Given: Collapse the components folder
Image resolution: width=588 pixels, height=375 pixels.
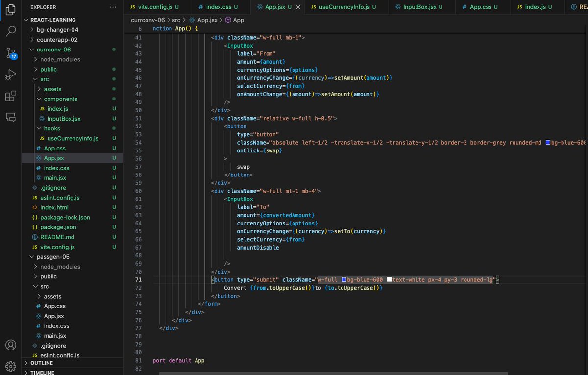Looking at the screenshot, I should pyautogui.click(x=72, y=99).
